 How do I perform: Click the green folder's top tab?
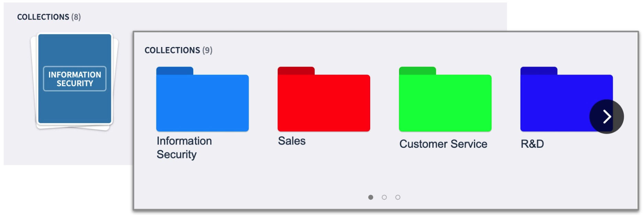pyautogui.click(x=417, y=70)
